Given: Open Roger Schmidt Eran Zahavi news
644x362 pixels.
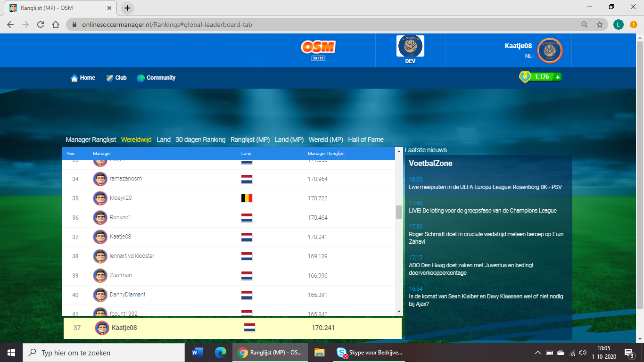Looking at the screenshot, I should tap(486, 238).
